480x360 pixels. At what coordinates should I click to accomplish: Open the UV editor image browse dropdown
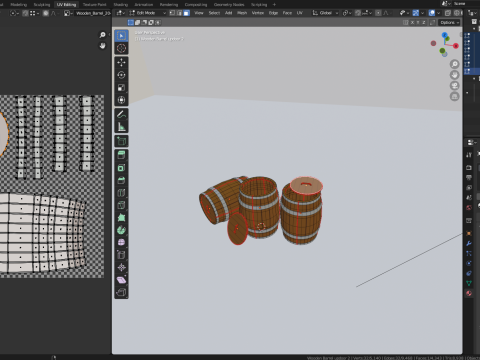68,13
